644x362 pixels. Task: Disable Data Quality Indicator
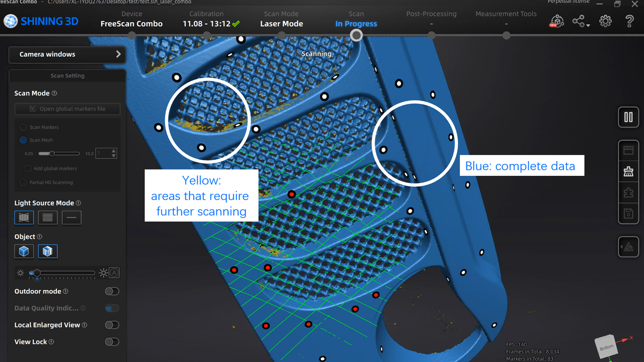[112, 308]
